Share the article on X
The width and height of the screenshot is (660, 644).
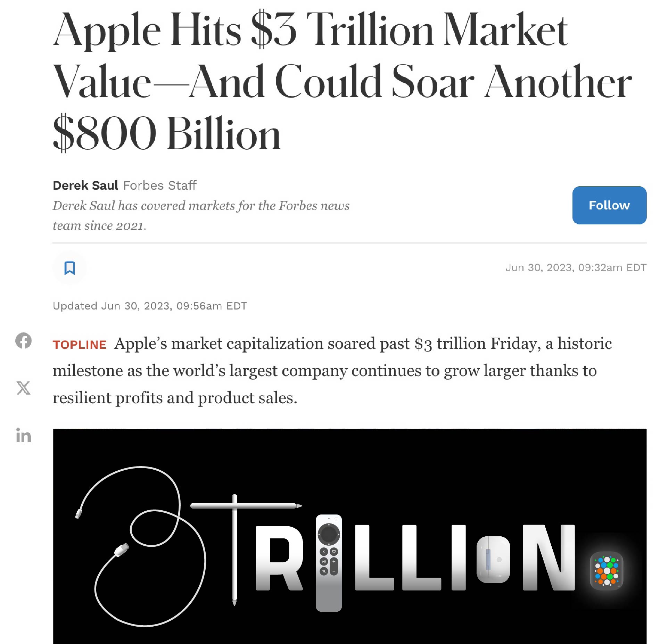pos(23,388)
